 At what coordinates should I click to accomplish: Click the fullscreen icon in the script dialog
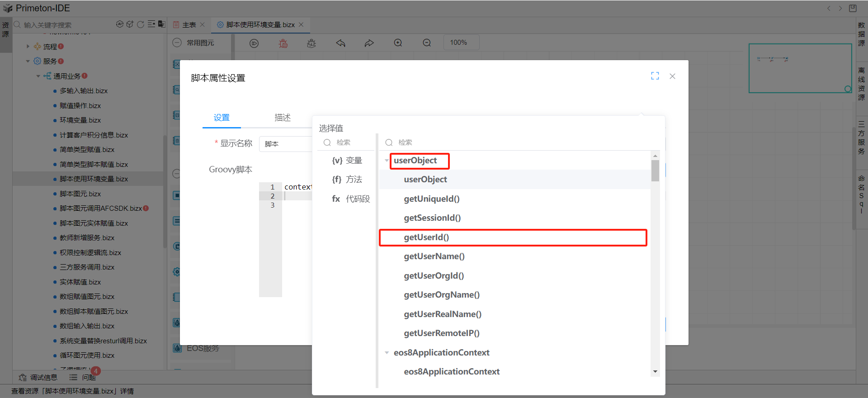pos(655,76)
